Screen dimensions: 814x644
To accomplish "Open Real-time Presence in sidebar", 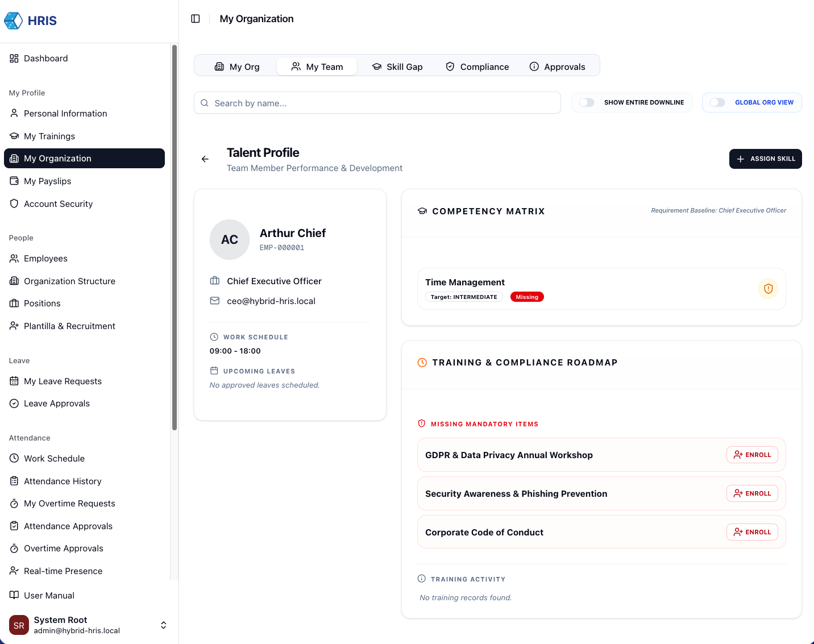I will click(x=63, y=571).
